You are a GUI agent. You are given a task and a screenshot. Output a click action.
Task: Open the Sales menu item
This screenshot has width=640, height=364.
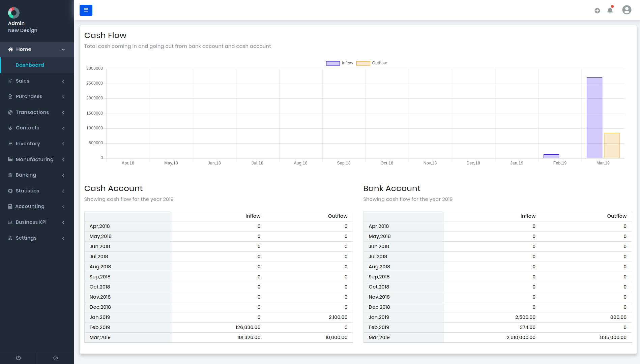point(37,81)
